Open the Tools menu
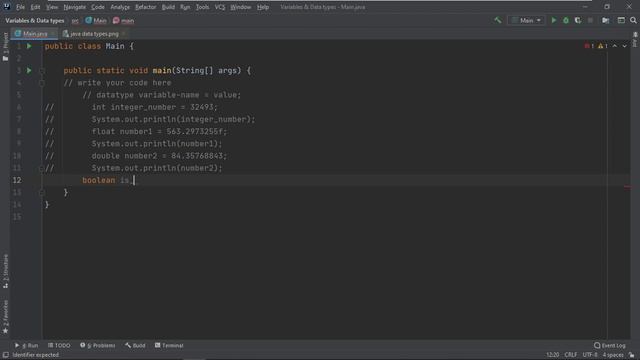This screenshot has height=360, width=640. (x=202, y=7)
